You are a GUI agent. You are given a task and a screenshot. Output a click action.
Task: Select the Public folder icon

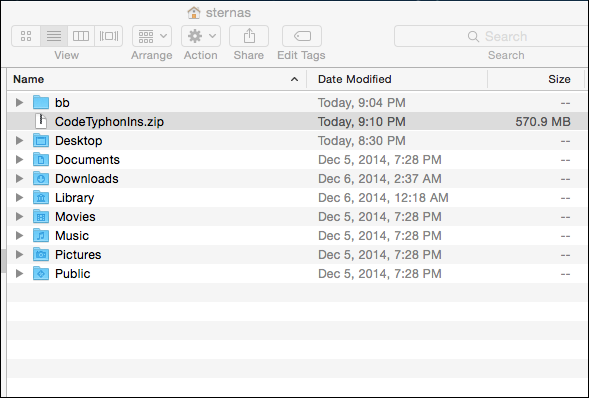pos(41,274)
